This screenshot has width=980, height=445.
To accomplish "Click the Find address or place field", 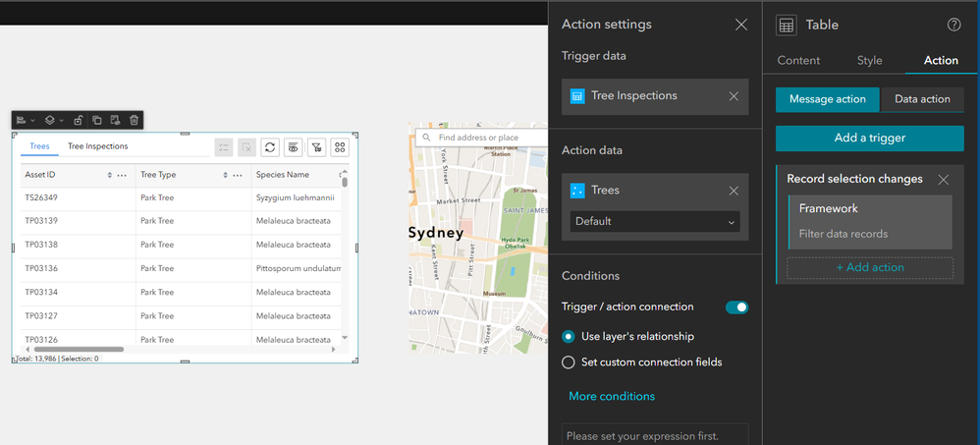I will [x=481, y=138].
